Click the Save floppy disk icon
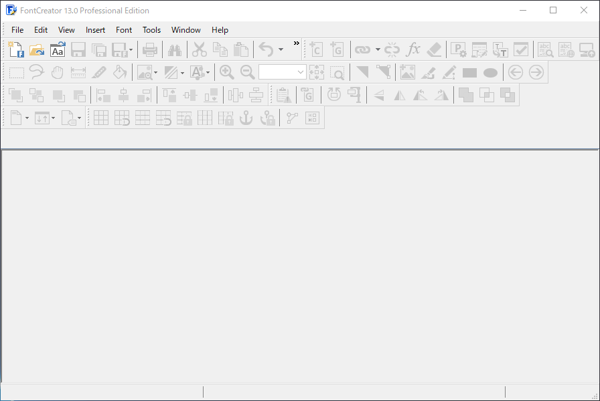 point(78,50)
